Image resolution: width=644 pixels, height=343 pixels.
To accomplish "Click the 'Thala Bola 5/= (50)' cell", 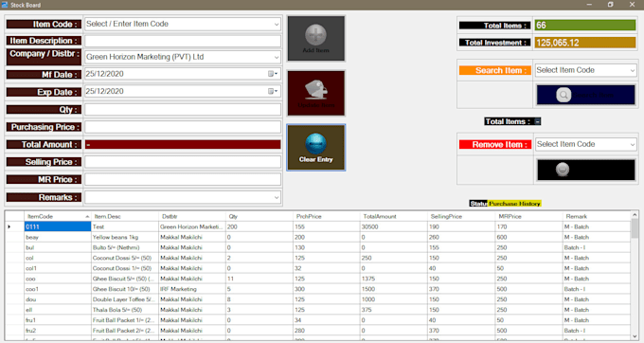I will coord(125,310).
